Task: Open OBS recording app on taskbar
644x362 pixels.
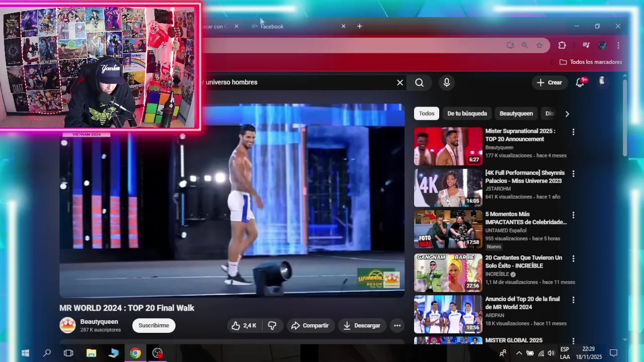Action: pos(157,353)
